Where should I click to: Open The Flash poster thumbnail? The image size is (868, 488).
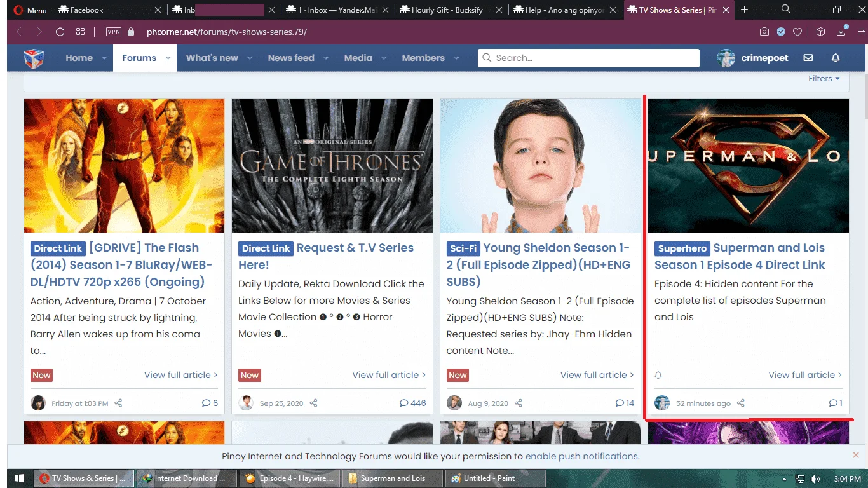(x=124, y=166)
